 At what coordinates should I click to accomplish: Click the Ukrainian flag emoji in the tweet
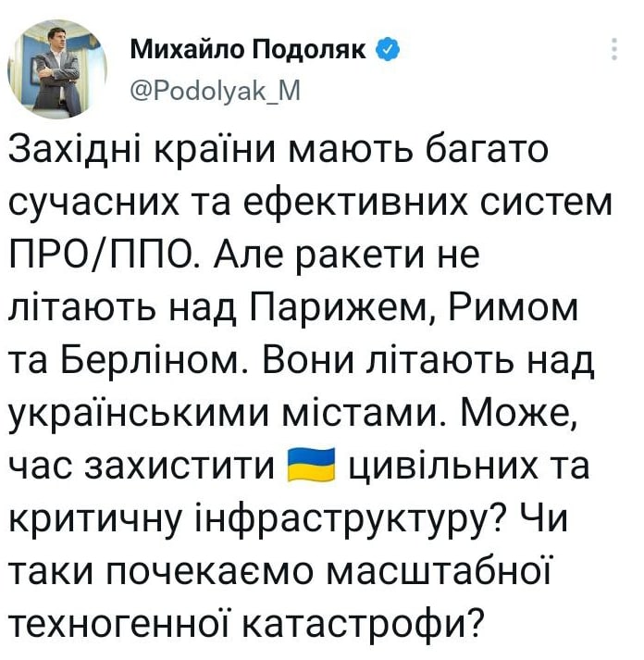coord(310,465)
